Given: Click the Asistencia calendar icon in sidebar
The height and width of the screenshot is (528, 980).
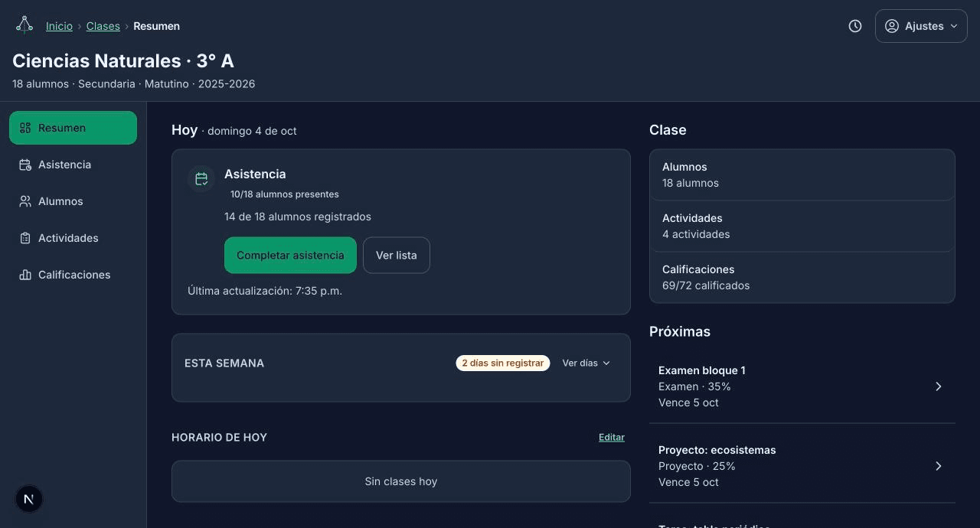Looking at the screenshot, I should tap(25, 165).
